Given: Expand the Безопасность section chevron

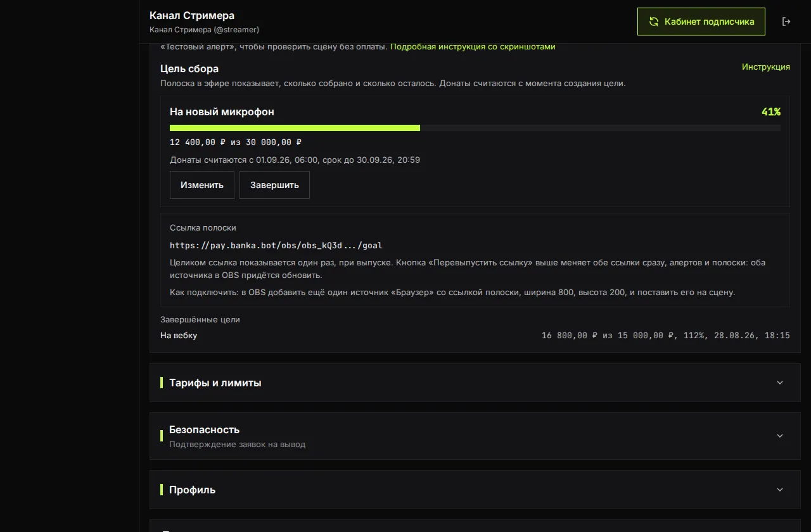Looking at the screenshot, I should tap(780, 436).
